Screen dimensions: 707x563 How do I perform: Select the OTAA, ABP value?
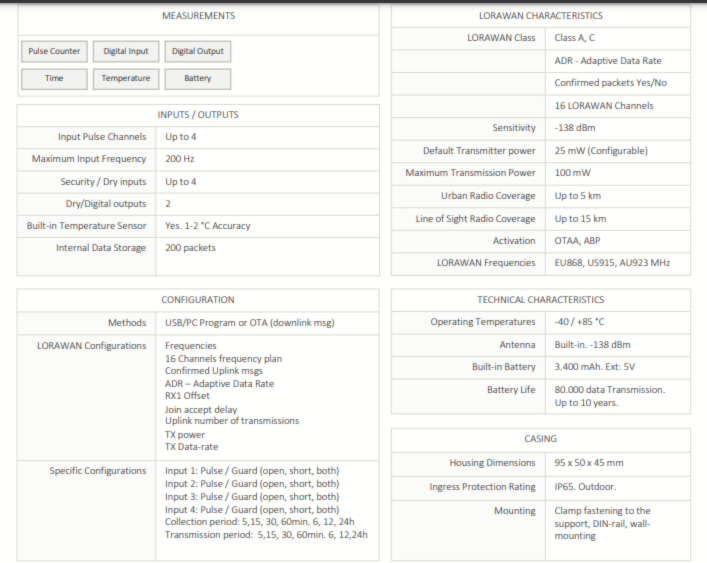(x=577, y=241)
